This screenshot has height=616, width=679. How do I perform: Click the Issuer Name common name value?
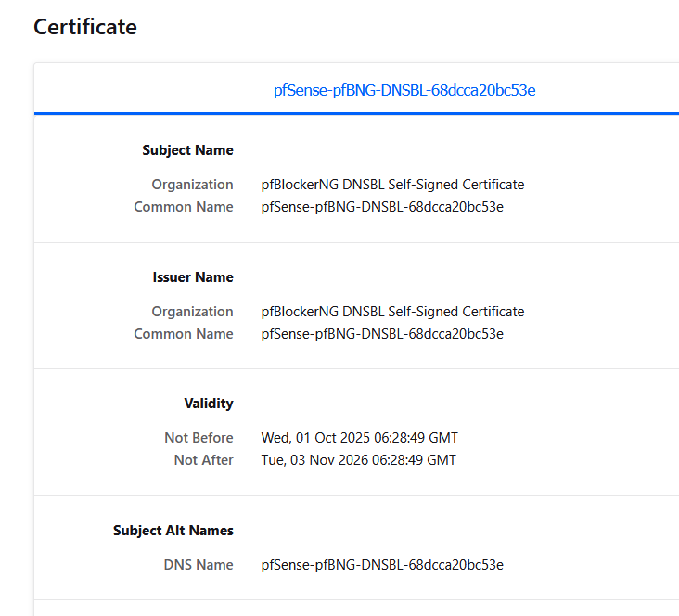coord(382,334)
